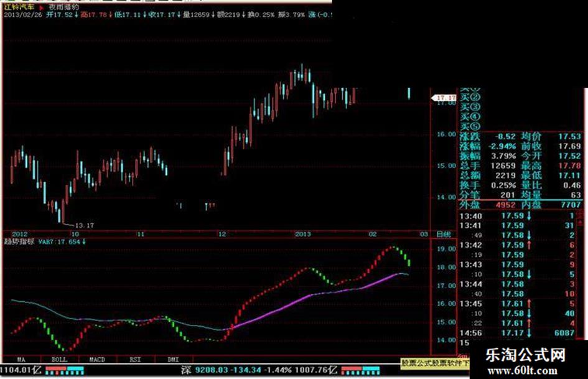Click the 量比 value 0.46
Image resolution: width=588 pixels, height=379 pixels.
(x=572, y=185)
